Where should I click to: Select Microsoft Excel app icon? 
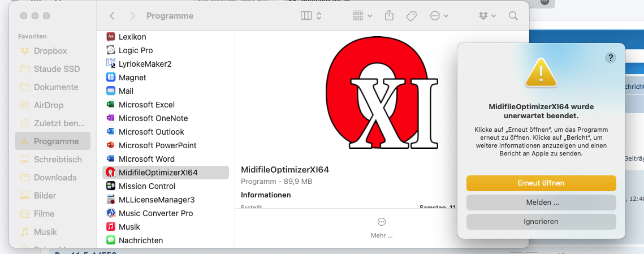(x=111, y=105)
